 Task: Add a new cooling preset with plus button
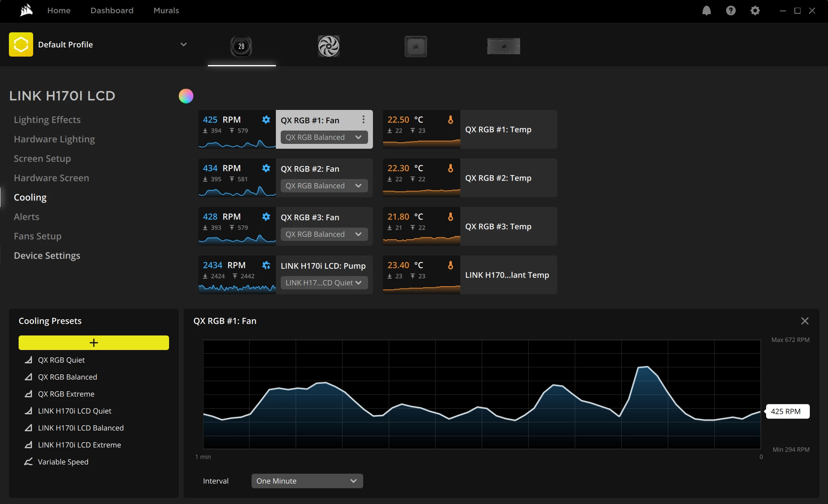[93, 343]
